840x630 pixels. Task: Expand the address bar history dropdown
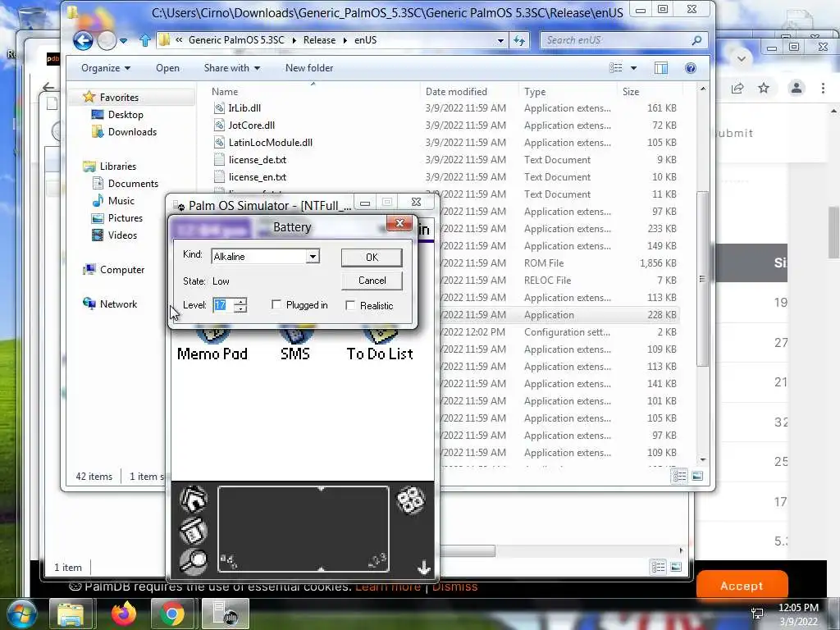(500, 40)
